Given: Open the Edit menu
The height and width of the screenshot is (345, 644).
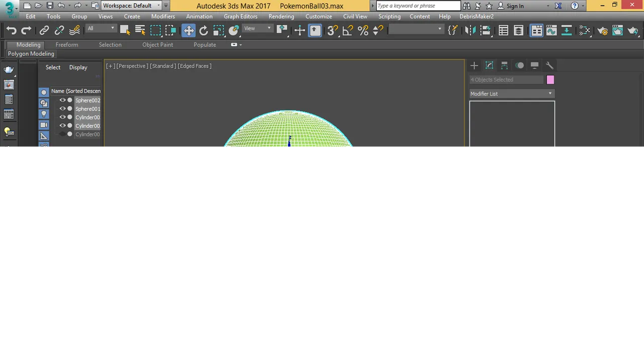Looking at the screenshot, I should coord(31,17).
